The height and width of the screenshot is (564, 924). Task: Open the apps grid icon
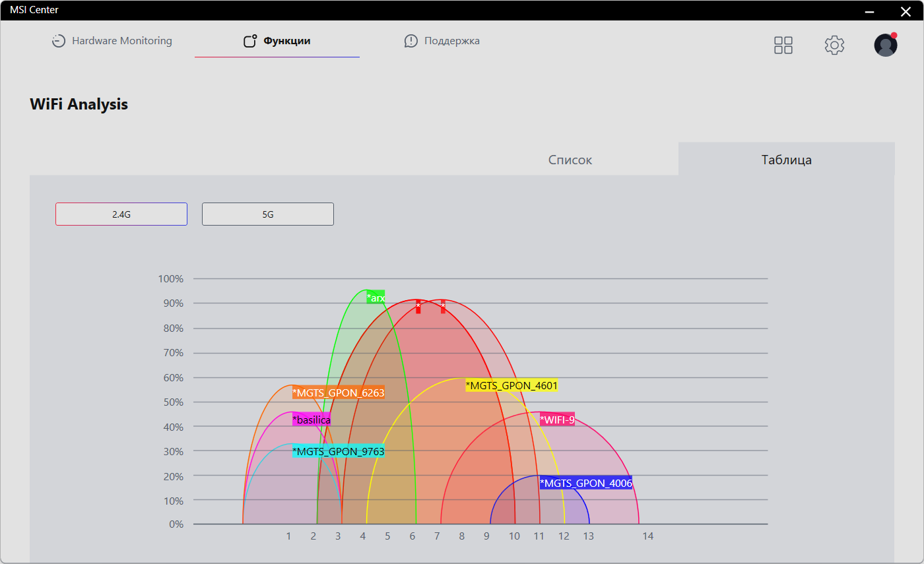click(x=783, y=45)
